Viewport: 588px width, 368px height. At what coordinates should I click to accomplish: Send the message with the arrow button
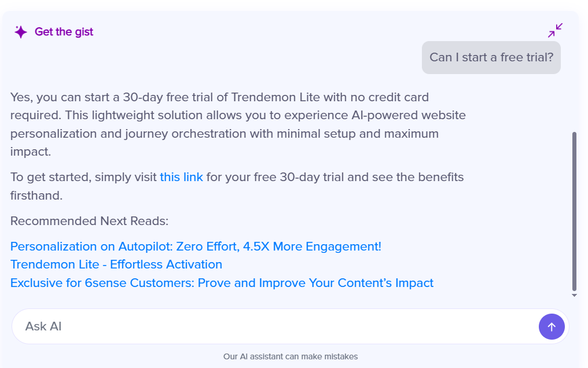[552, 327]
